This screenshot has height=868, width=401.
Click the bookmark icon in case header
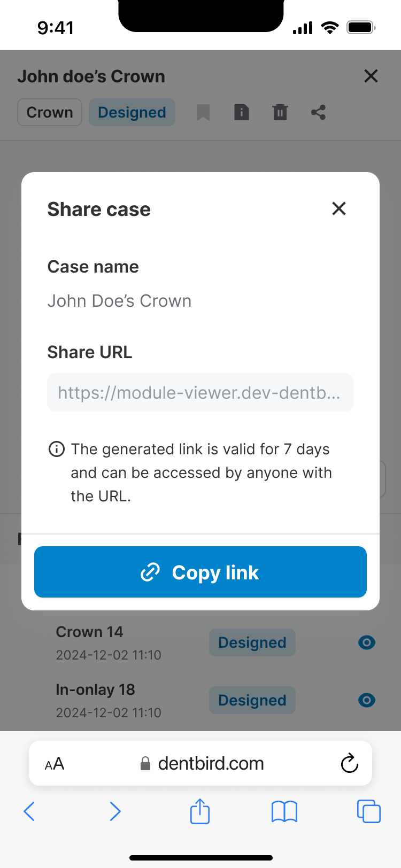203,112
